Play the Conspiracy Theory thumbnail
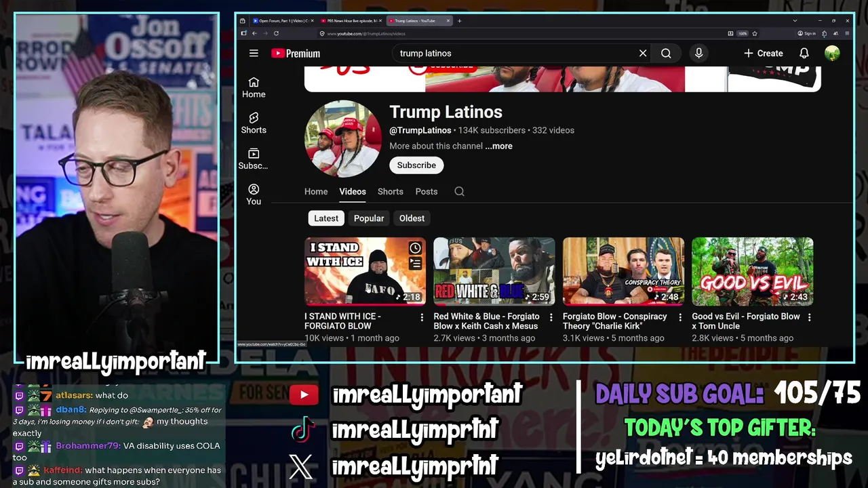This screenshot has height=488, width=868. point(623,271)
